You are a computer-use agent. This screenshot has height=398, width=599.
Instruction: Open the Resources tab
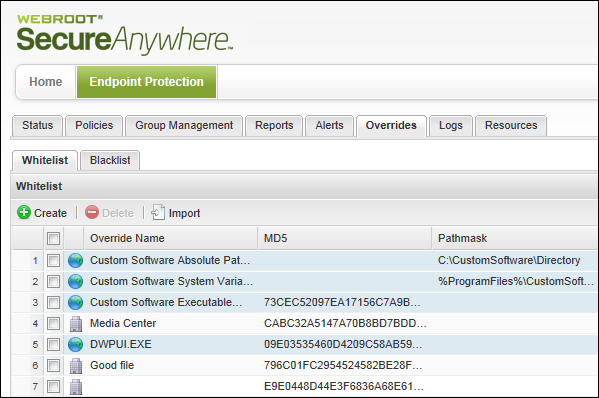click(511, 125)
